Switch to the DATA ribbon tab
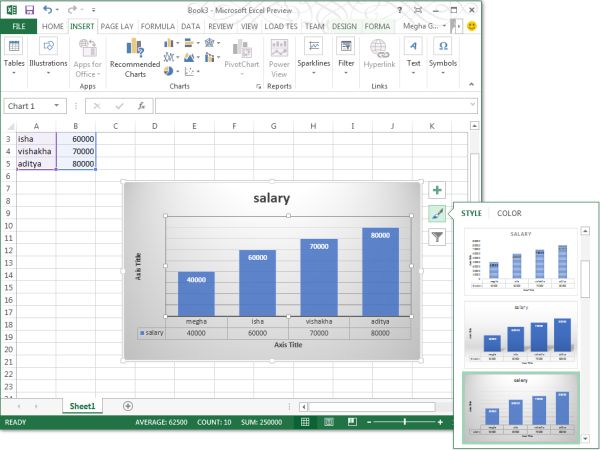The height and width of the screenshot is (450, 600). (x=191, y=26)
